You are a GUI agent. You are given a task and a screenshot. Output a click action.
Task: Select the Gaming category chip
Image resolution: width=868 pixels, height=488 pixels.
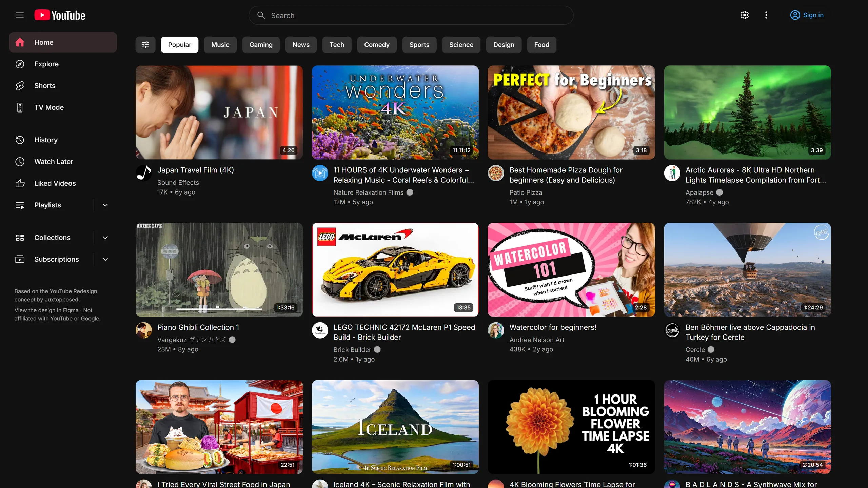click(261, 45)
